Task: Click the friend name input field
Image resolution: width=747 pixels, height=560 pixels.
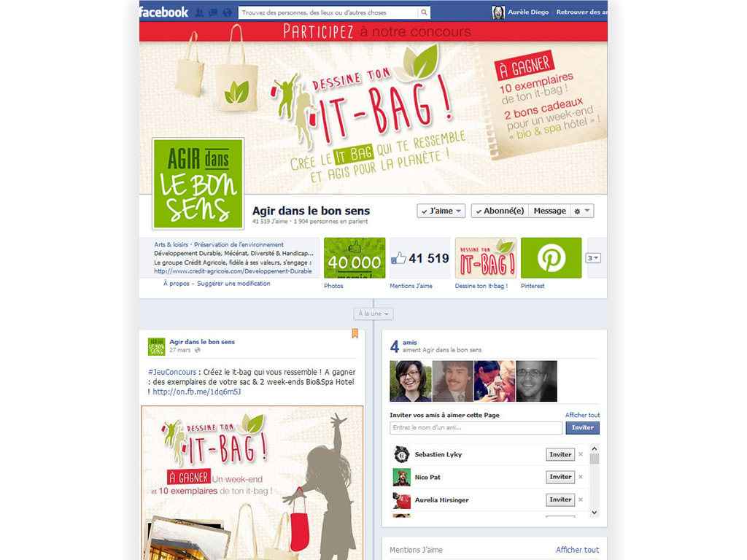Action: click(x=476, y=427)
